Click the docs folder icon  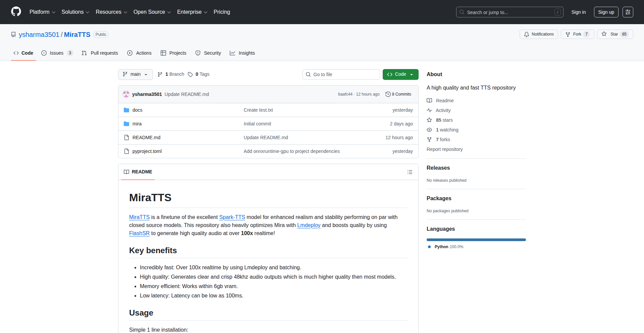click(126, 110)
